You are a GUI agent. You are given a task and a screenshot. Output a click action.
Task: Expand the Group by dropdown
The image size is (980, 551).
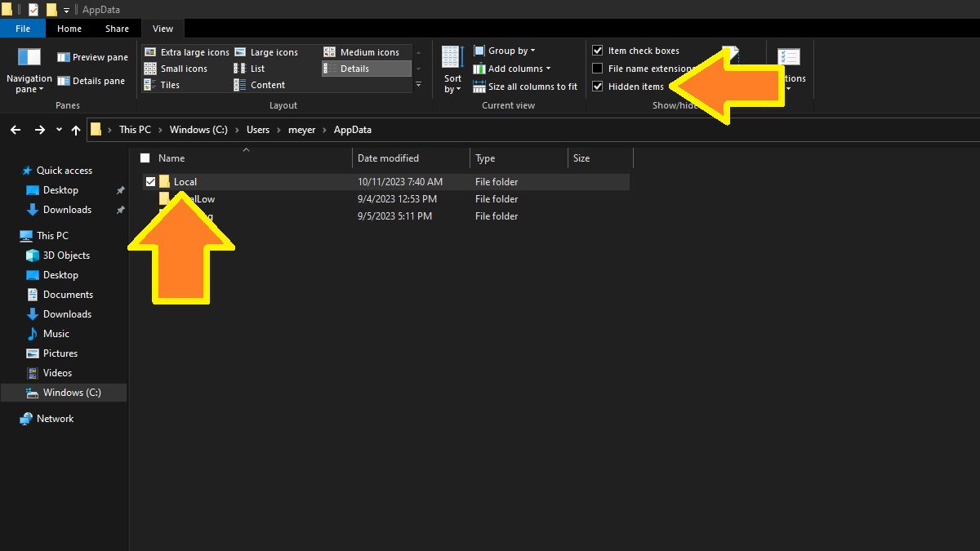pyautogui.click(x=505, y=51)
